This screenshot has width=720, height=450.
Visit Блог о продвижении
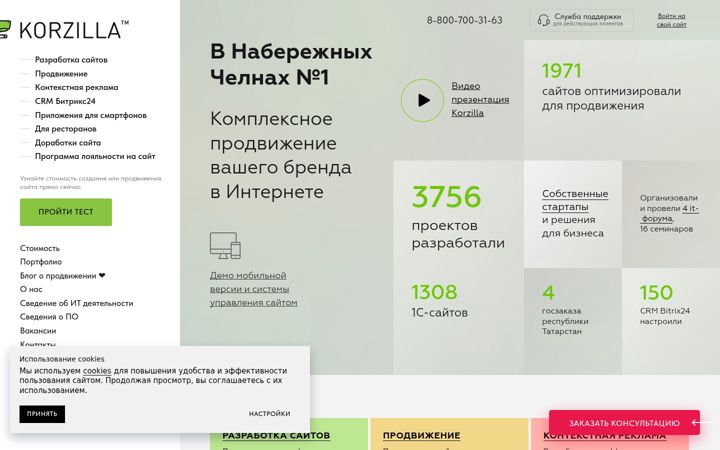[62, 276]
